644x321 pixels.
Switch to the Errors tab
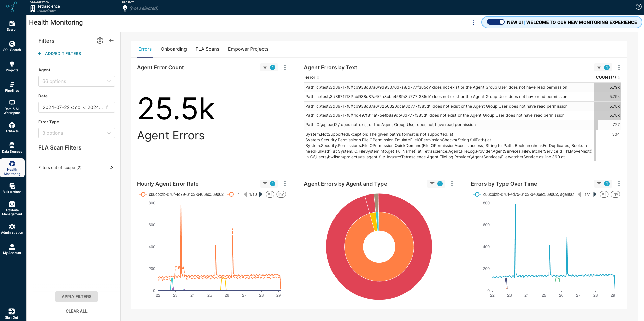(145, 49)
